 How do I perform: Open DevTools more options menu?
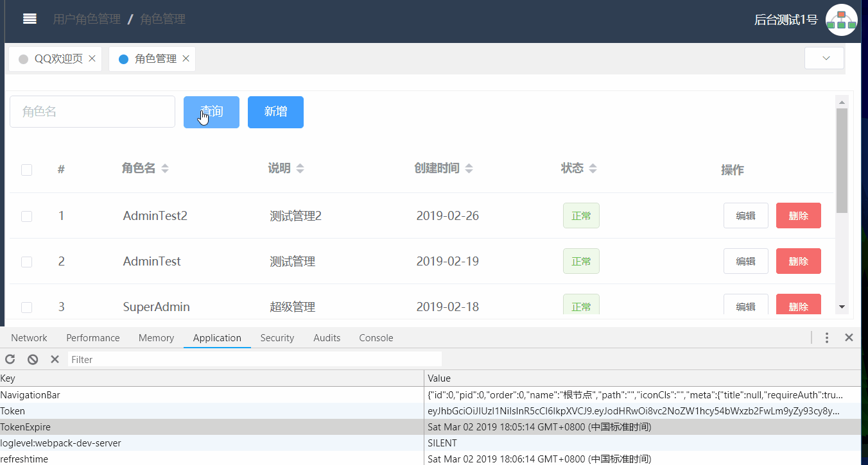pos(827,337)
